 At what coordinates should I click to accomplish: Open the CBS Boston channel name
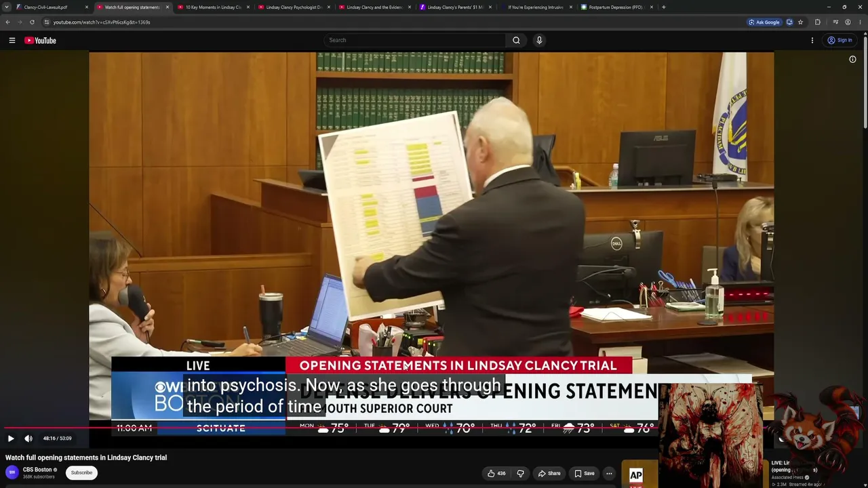(37, 470)
